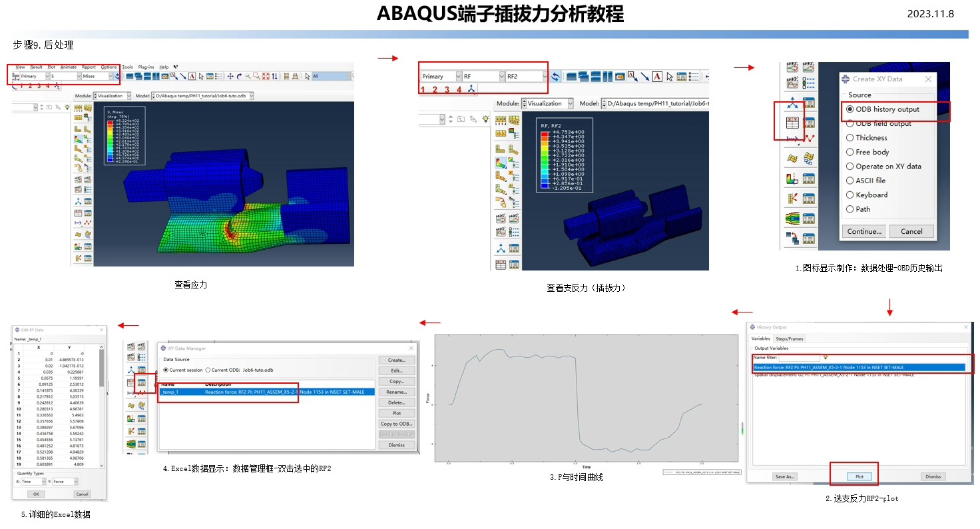Click XY Data Manager toolbox icon beside manager dialog

click(x=141, y=382)
